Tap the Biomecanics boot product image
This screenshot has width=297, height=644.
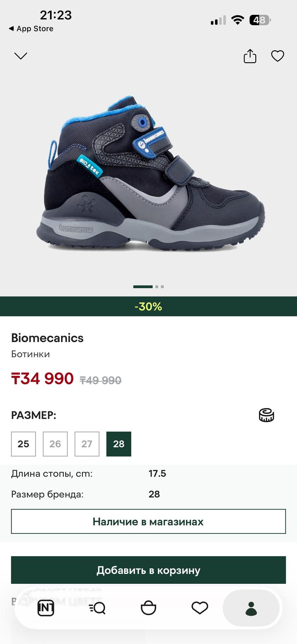click(x=151, y=173)
